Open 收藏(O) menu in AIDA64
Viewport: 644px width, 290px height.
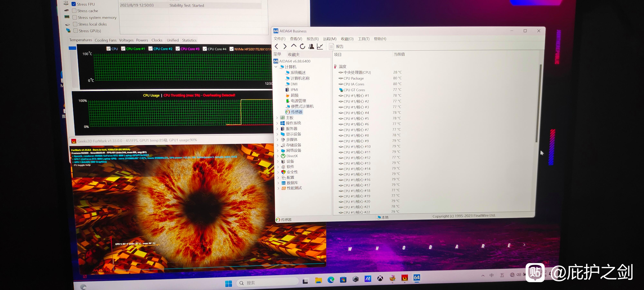click(x=347, y=39)
